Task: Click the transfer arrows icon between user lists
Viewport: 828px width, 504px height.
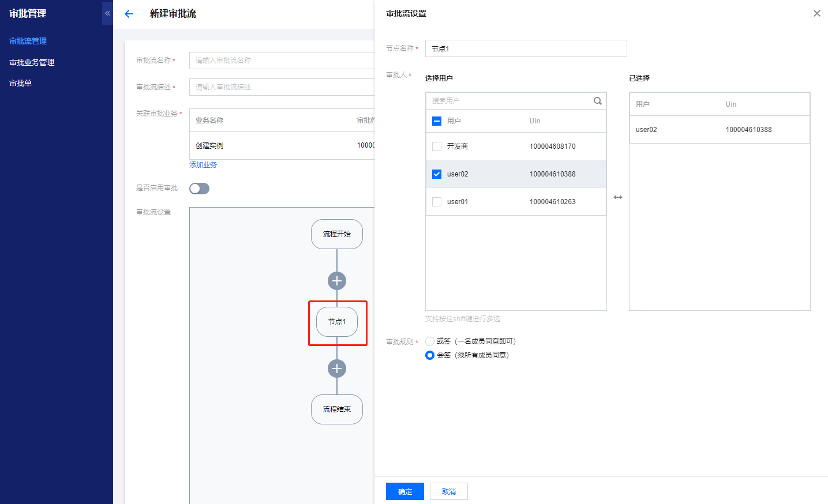Action: 618,197
